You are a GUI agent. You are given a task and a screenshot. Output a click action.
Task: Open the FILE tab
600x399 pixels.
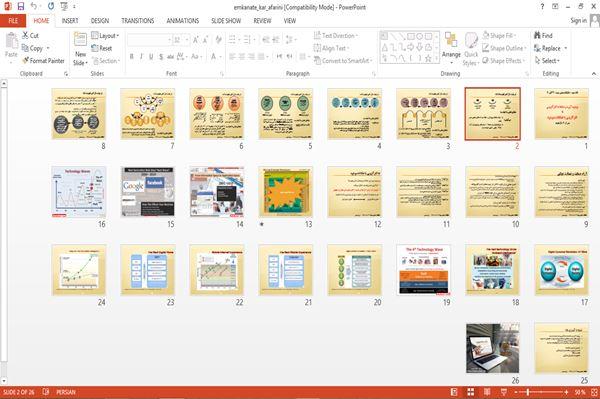(x=13, y=21)
